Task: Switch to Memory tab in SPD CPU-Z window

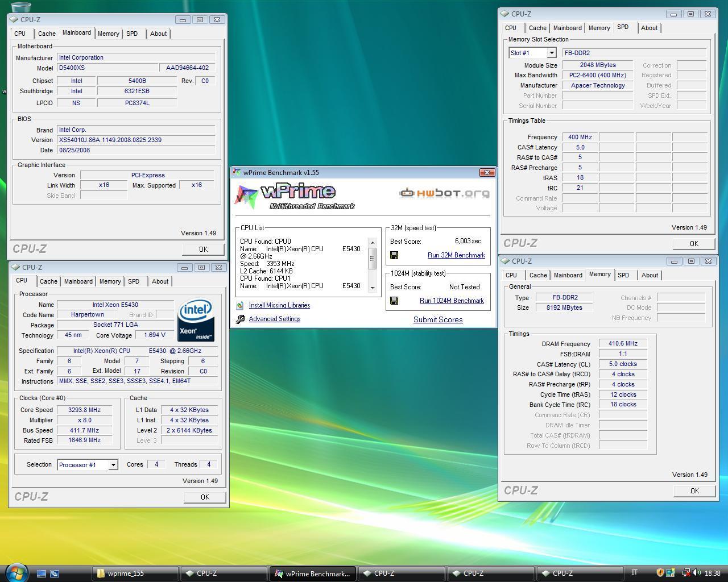Action: click(599, 28)
